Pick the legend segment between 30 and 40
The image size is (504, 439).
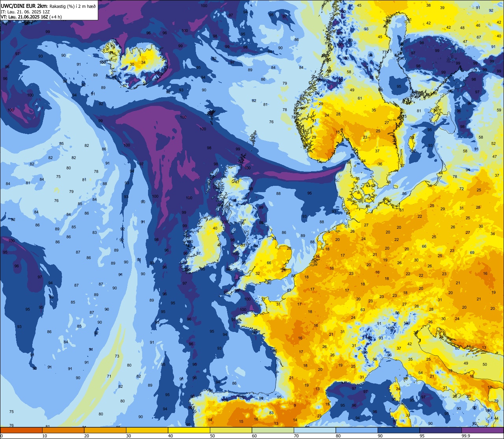pyautogui.click(x=147, y=430)
